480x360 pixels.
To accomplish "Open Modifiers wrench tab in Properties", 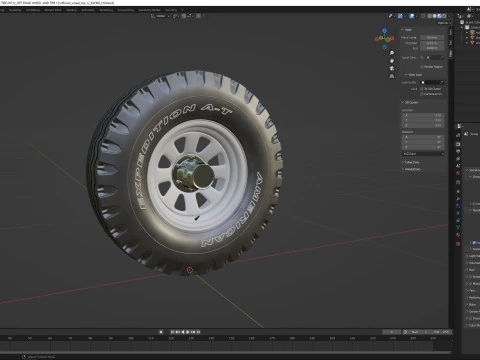I will click(x=458, y=198).
